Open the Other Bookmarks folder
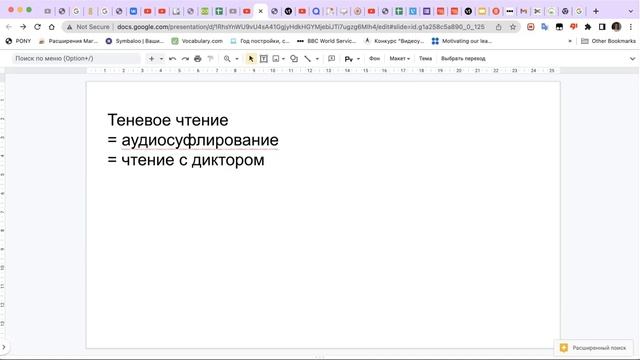 608,41
